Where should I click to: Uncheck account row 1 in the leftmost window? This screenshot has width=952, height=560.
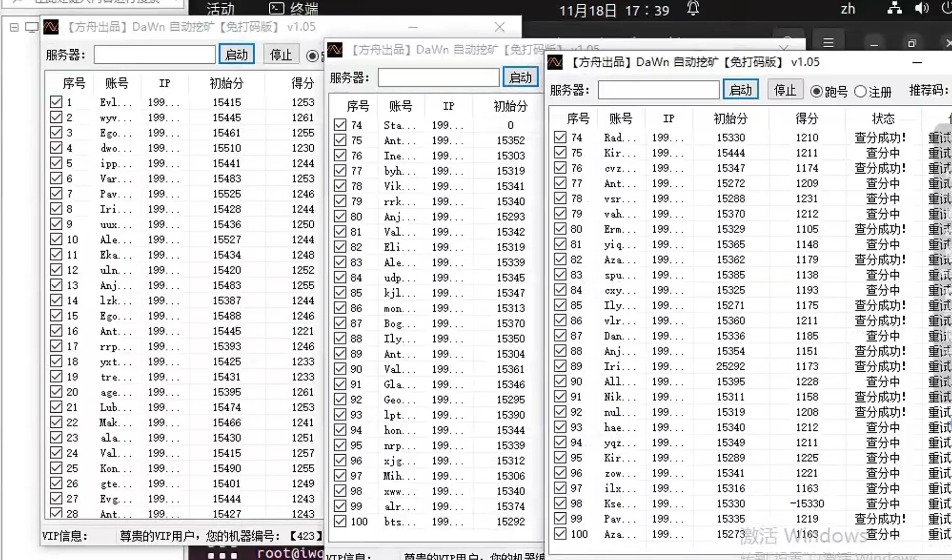pyautogui.click(x=57, y=102)
